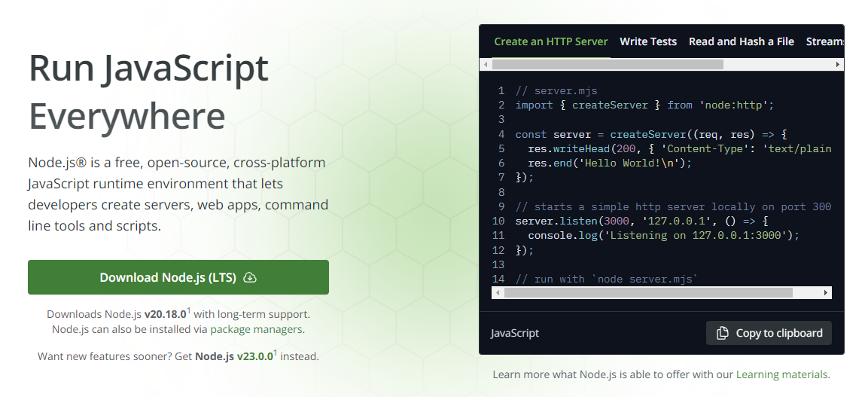Open the Create an HTTP Server tab
The image size is (868, 397).
[551, 41]
